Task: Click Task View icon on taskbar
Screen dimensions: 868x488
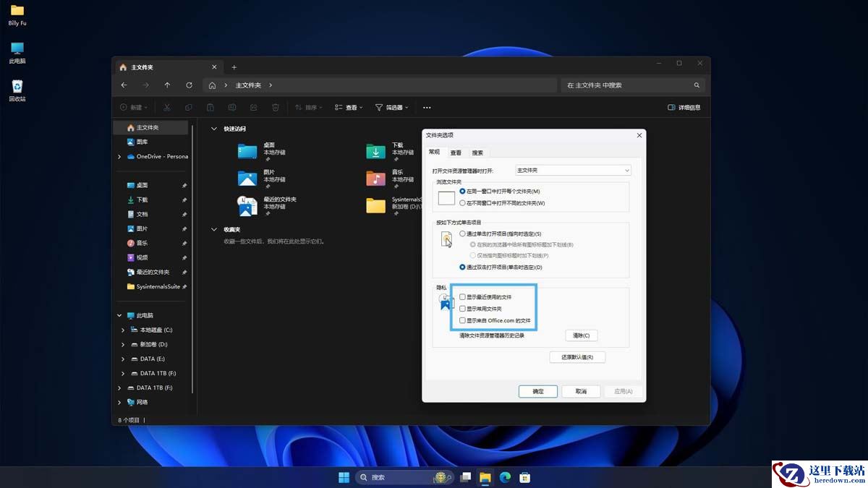Action: click(x=467, y=477)
